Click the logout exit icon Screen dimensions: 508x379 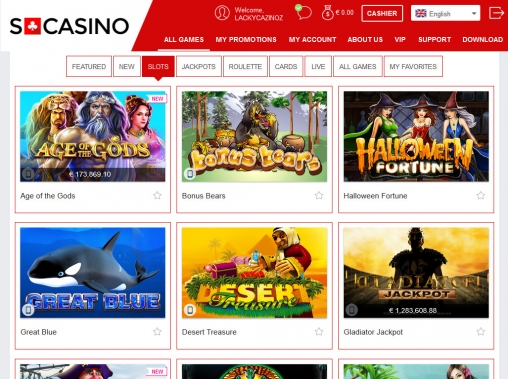coord(496,13)
